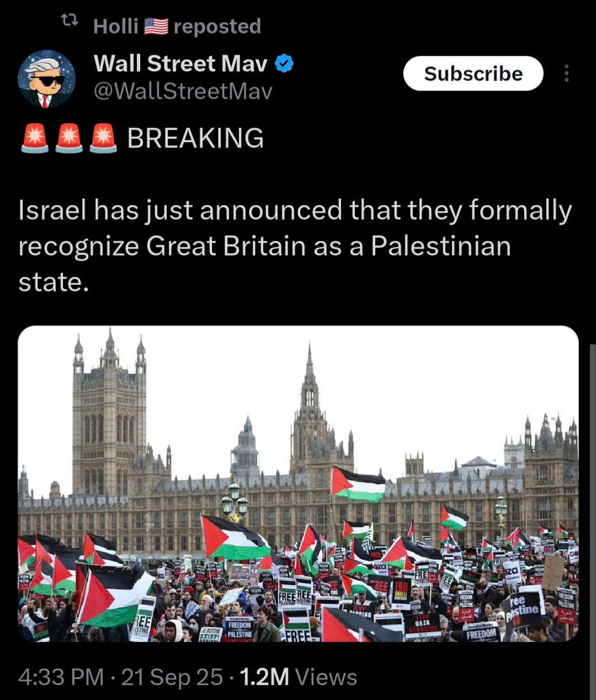
Task: Open the Parliament protest photo
Action: [298, 483]
